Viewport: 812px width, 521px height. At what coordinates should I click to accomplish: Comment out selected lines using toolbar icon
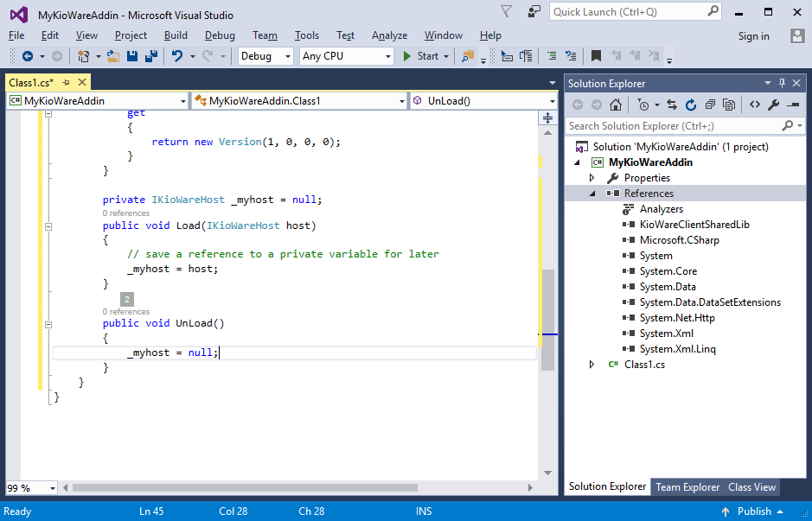click(x=552, y=56)
